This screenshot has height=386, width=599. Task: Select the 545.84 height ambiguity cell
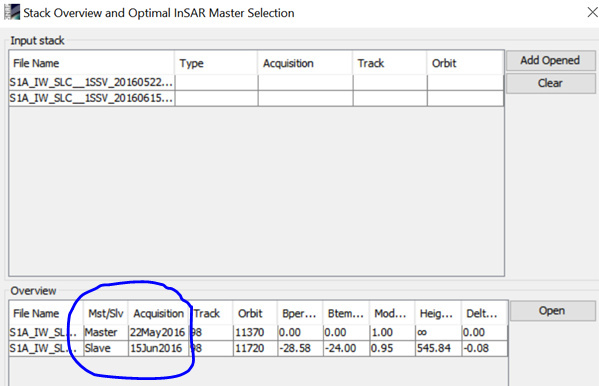click(x=439, y=348)
